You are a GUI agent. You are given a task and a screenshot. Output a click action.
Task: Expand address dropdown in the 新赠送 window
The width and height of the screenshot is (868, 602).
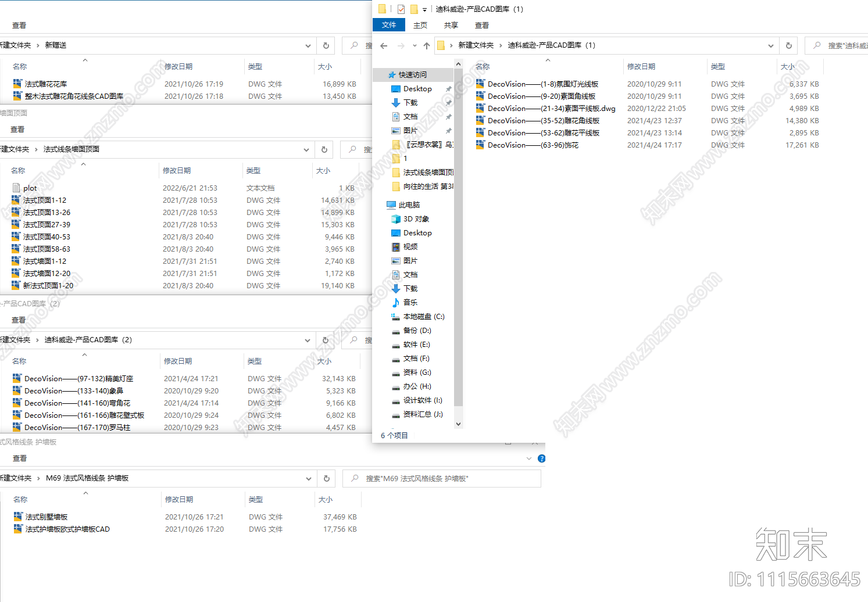[308, 45]
